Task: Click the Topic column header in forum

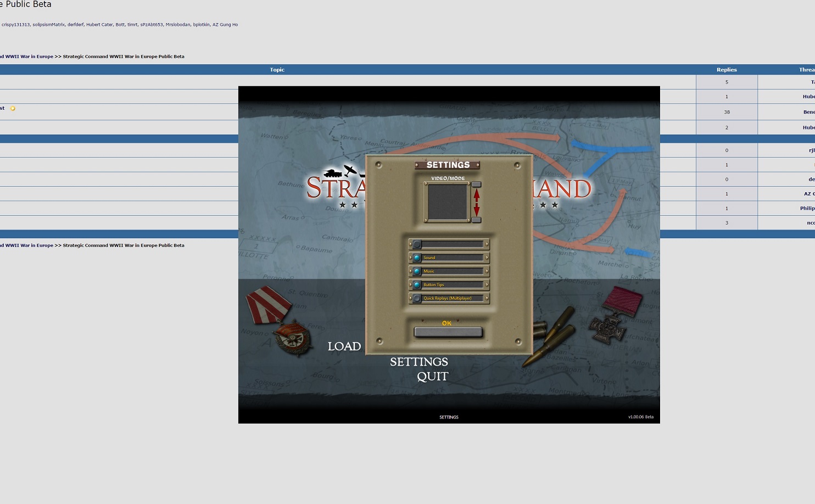Action: pyautogui.click(x=277, y=70)
